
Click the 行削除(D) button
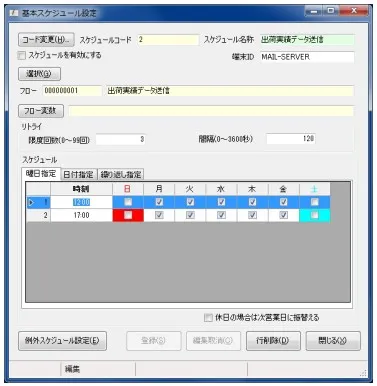[x=273, y=340]
